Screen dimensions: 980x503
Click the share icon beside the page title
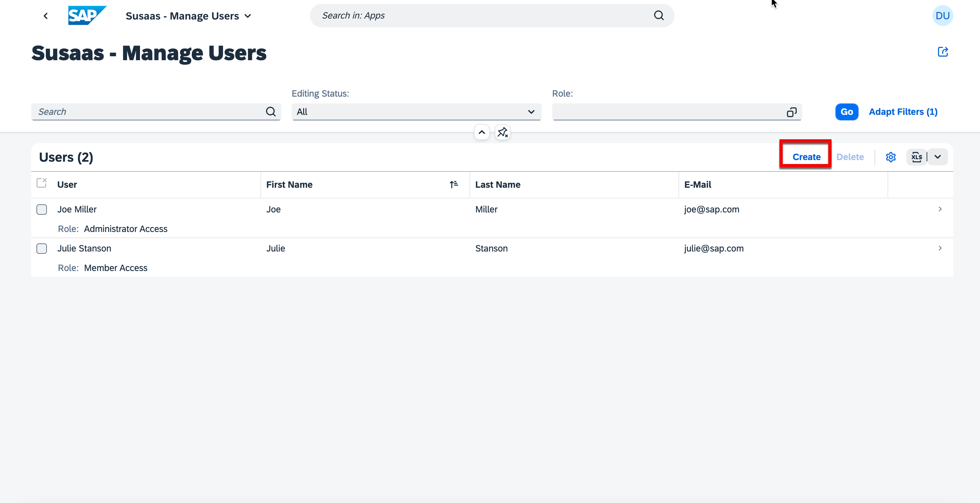coord(943,52)
